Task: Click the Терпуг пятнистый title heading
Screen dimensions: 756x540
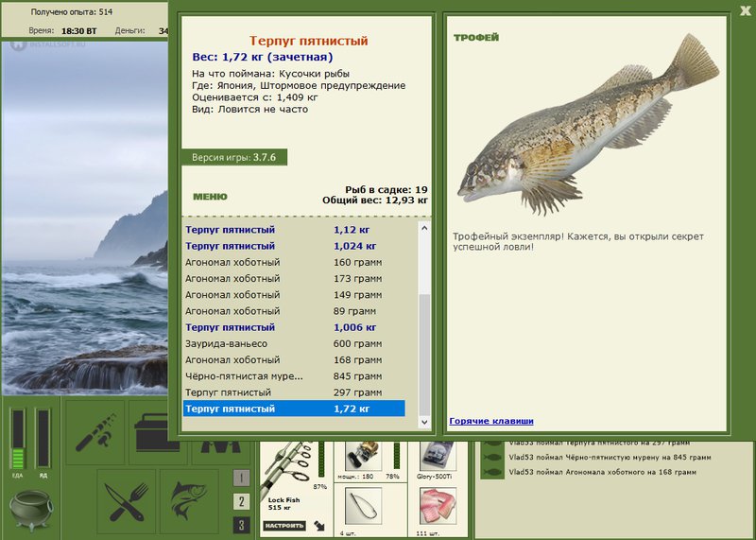Action: coord(309,41)
